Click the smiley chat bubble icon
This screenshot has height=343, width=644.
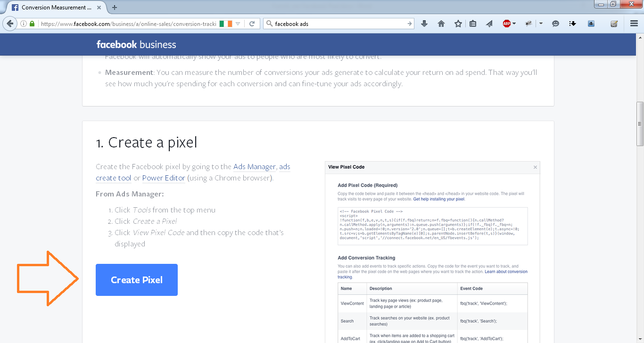pyautogui.click(x=555, y=24)
